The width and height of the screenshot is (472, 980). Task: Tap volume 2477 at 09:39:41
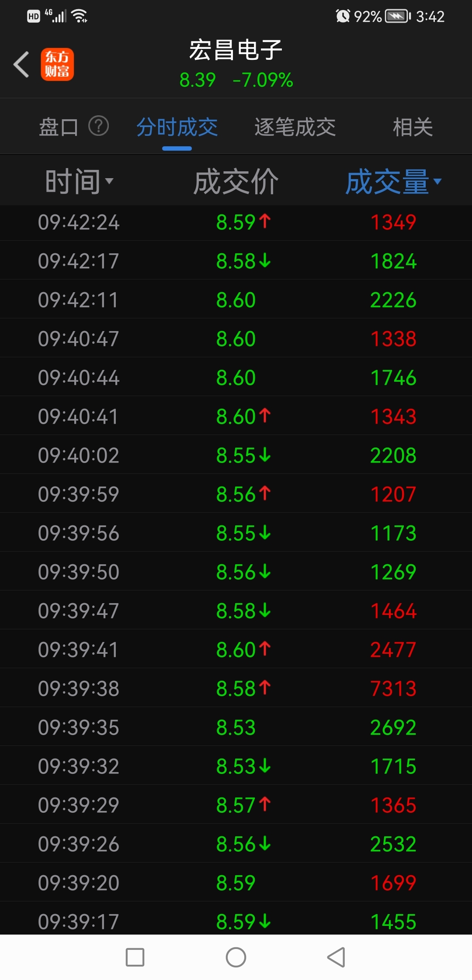pyautogui.click(x=393, y=650)
